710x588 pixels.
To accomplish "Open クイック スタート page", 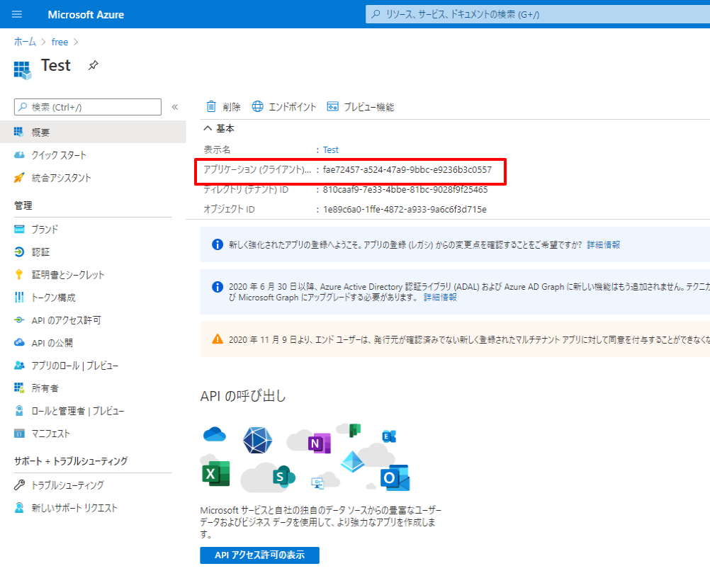I will pos(59,155).
